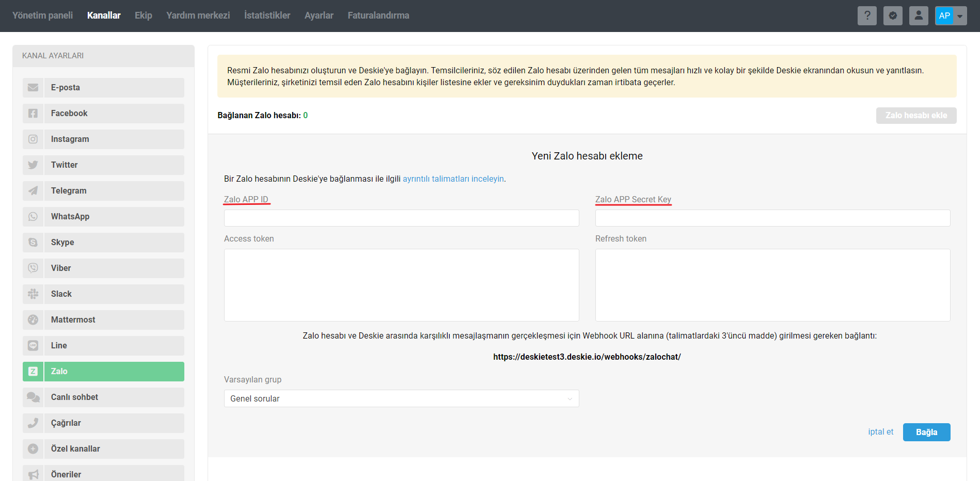This screenshot has height=481, width=980.
Task: Select the E-posta channel
Action: coord(103,88)
